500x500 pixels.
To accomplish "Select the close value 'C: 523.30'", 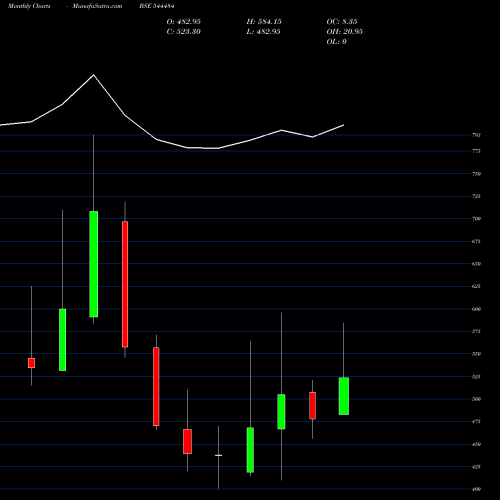I will click(x=183, y=31).
